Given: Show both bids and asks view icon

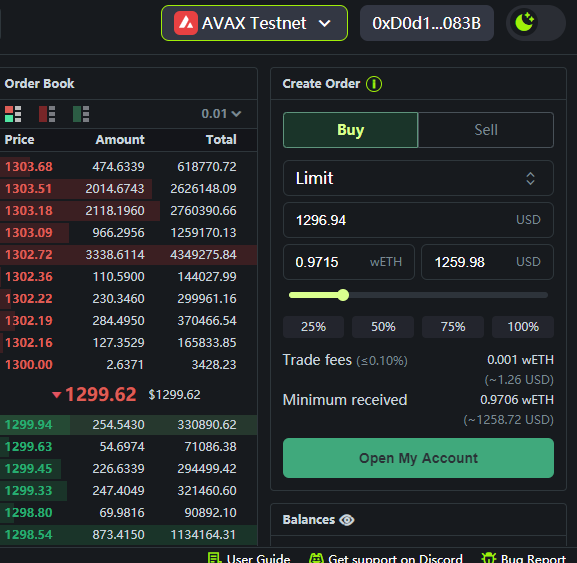Looking at the screenshot, I should tap(13, 114).
